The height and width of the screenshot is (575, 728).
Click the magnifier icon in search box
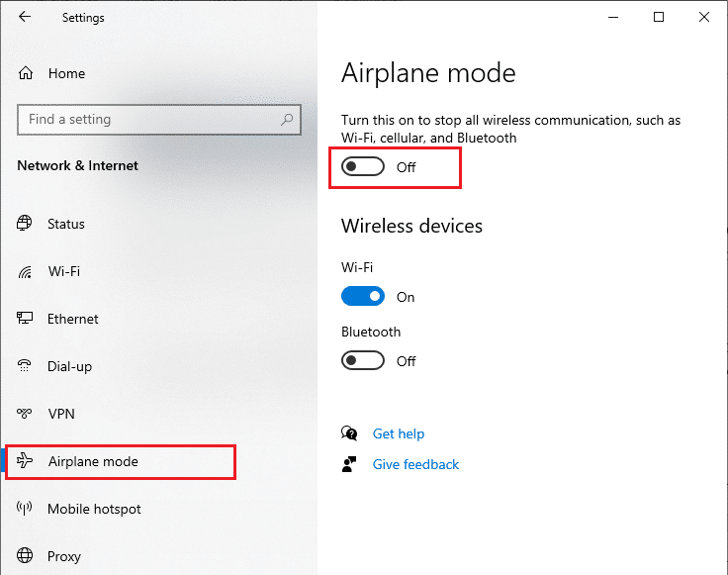tap(287, 120)
